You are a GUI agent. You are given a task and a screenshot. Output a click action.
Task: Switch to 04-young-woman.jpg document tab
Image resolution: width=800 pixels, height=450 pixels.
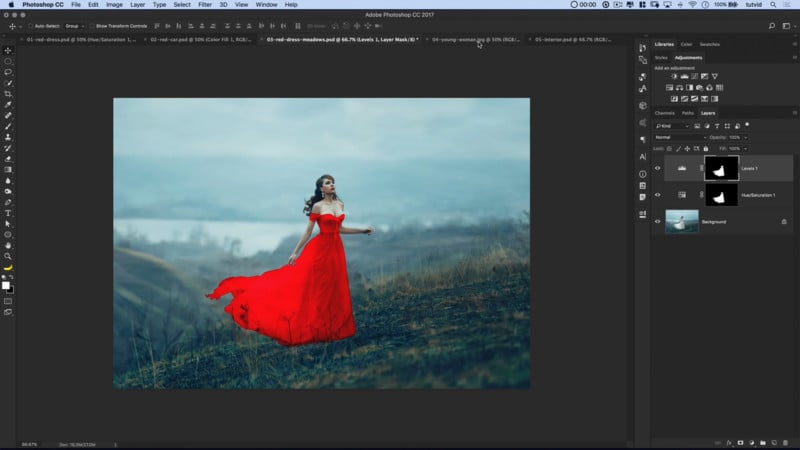click(476, 39)
